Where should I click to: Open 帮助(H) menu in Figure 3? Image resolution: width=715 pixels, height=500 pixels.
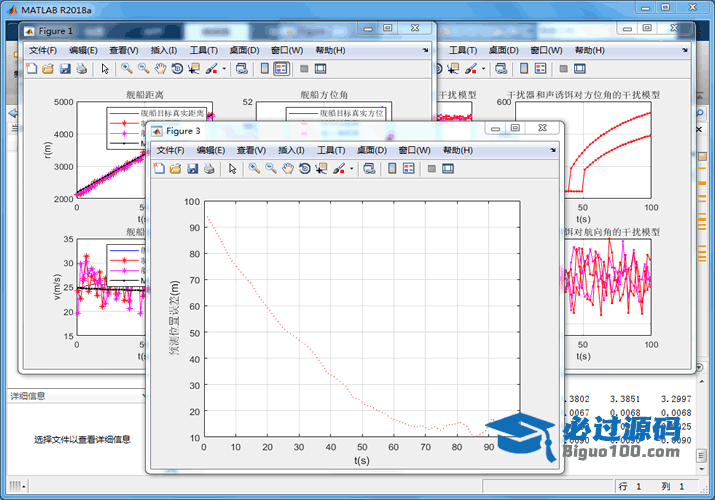(458, 150)
